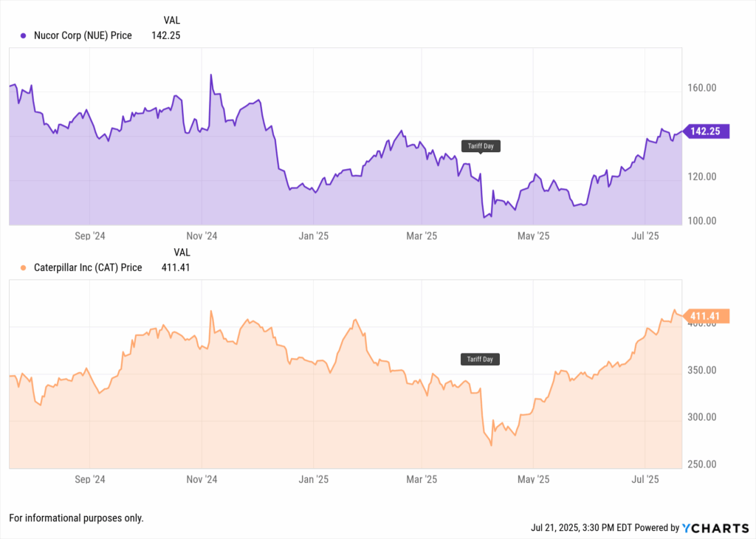
Task: Click the 250.00 axis label on Caterpillar chart
Action: tap(702, 464)
